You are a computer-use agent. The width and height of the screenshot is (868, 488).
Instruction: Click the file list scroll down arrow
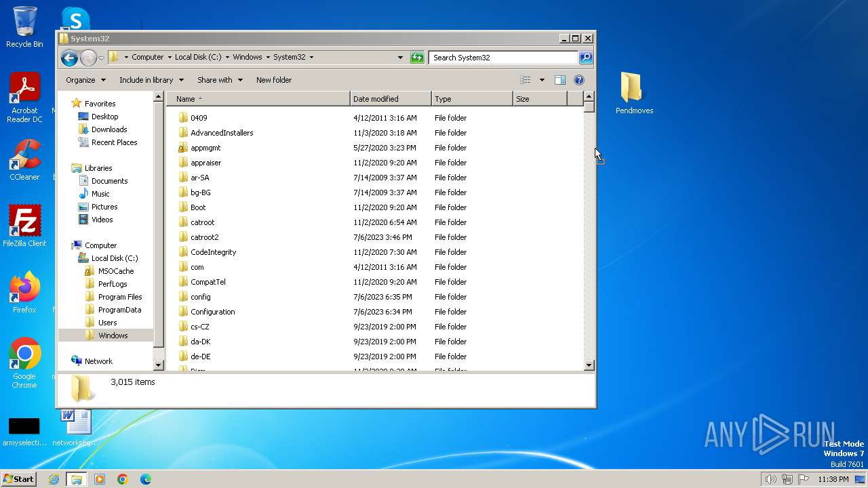click(589, 365)
